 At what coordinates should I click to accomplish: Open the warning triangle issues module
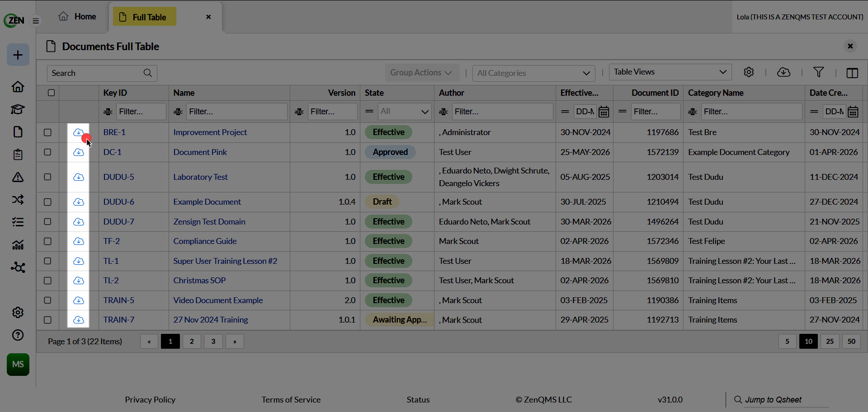pos(18,177)
